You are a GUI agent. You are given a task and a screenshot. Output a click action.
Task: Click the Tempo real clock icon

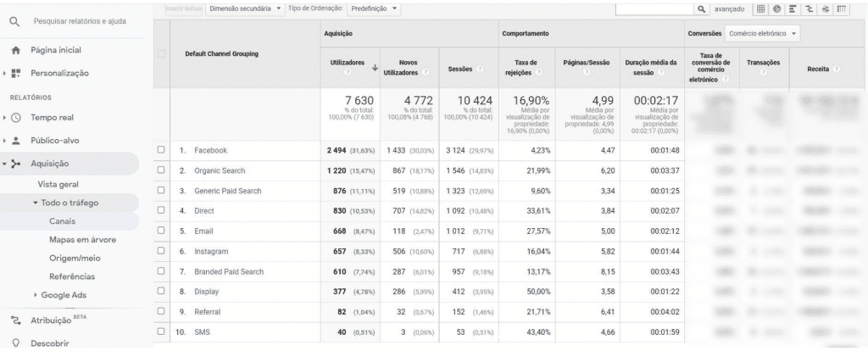(x=15, y=117)
